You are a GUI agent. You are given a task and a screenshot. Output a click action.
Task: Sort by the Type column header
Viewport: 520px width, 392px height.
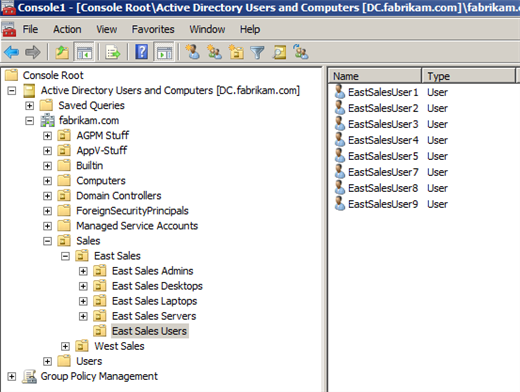pyautogui.click(x=468, y=76)
